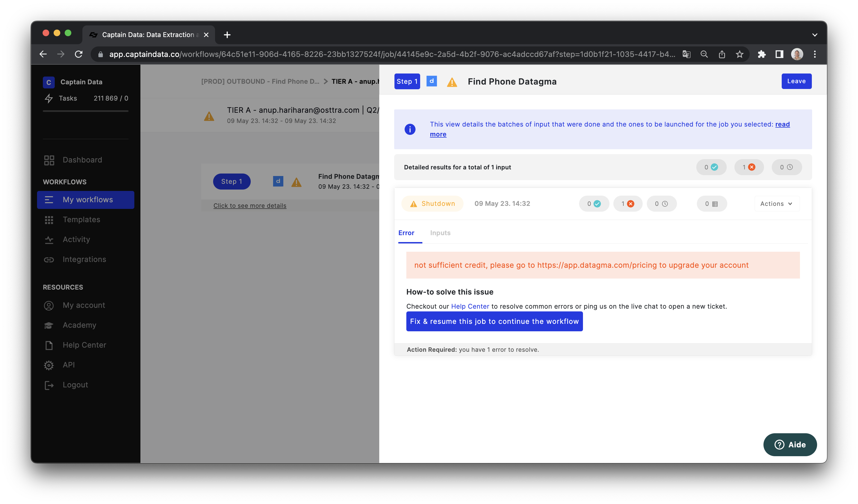Click the Tasks counter '211 869 / 0'
The image size is (858, 504).
111,98
